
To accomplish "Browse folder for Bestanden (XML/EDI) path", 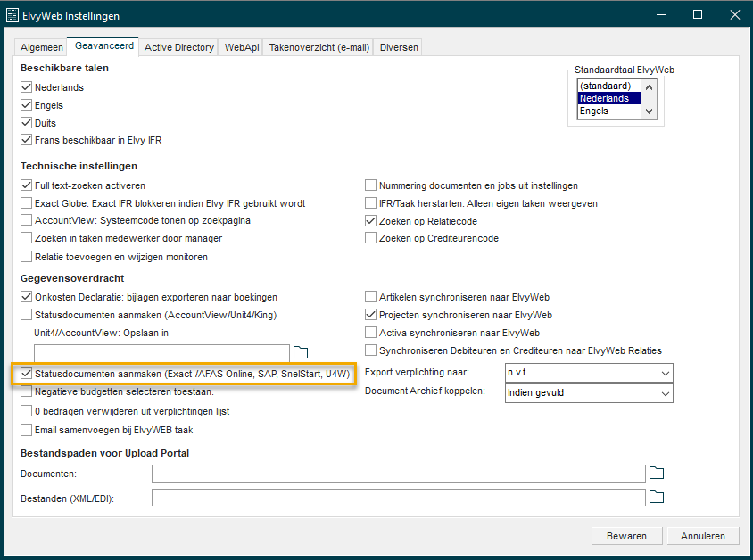I will (x=657, y=497).
